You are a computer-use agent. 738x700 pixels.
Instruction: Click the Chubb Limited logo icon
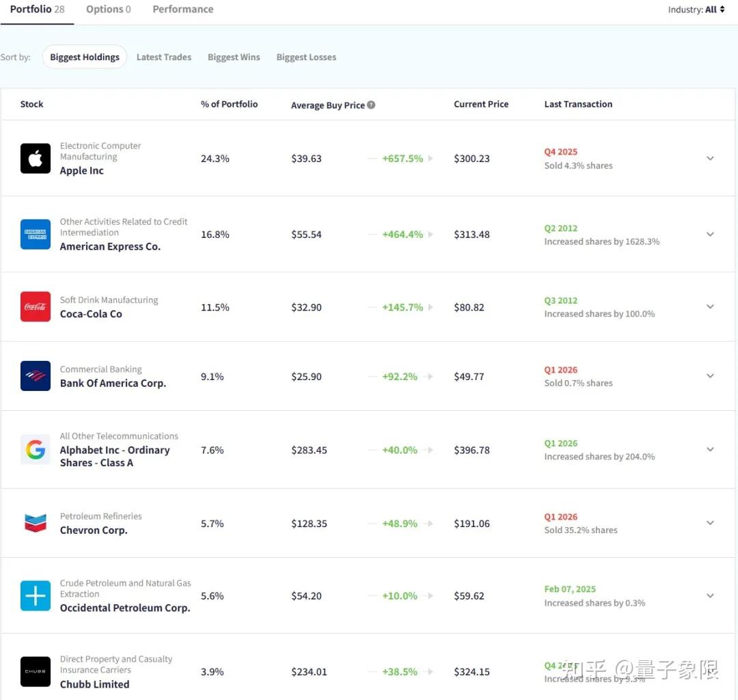(36, 671)
